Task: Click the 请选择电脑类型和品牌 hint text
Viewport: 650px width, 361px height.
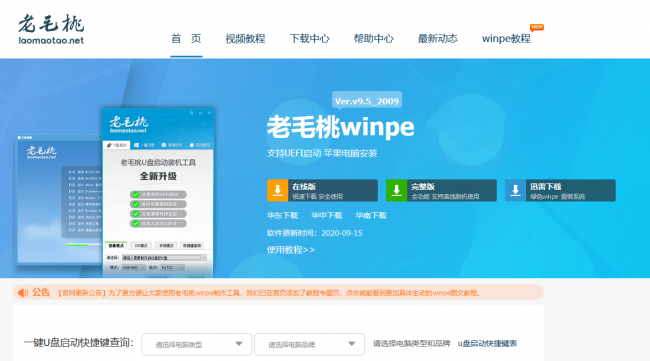Action: point(412,344)
